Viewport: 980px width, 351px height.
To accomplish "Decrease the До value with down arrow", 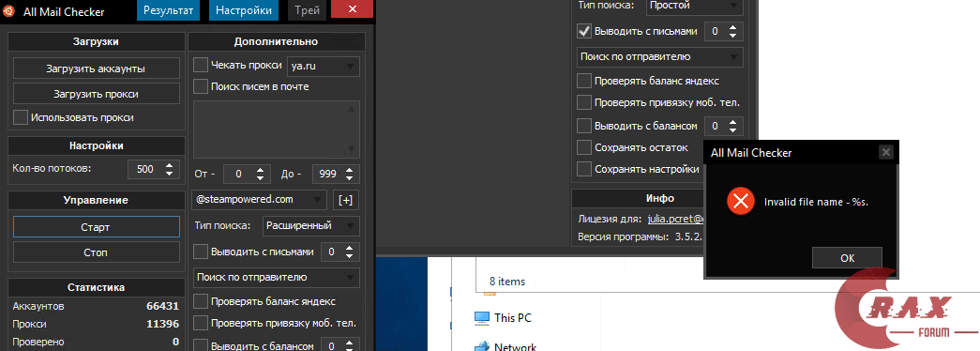I will click(350, 177).
